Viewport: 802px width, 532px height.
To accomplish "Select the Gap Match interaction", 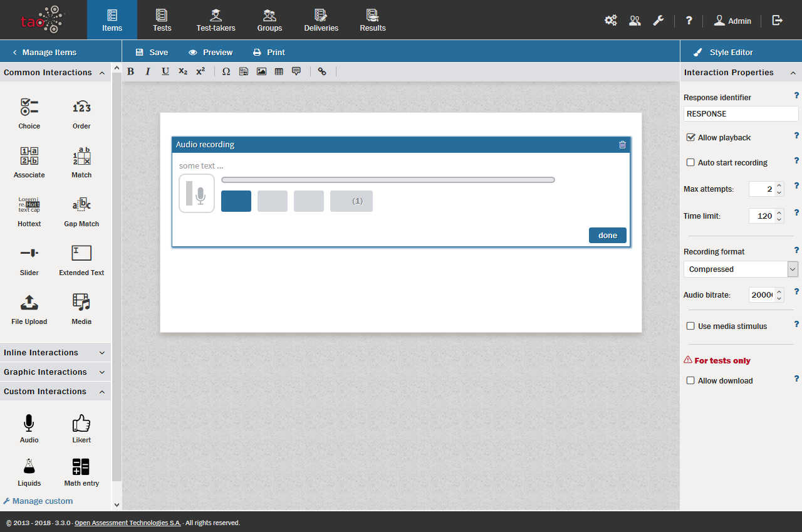I will click(x=81, y=205).
